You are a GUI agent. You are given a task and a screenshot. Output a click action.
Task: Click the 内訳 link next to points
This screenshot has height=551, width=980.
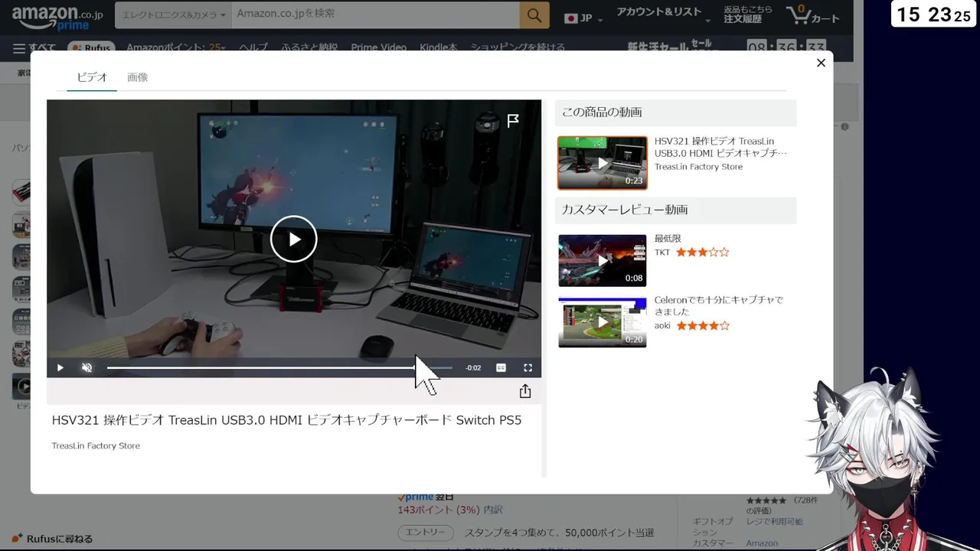[x=493, y=510]
